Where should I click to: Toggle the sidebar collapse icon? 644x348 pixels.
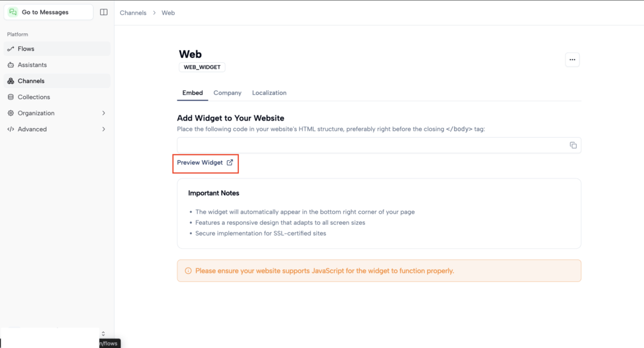pyautogui.click(x=104, y=12)
